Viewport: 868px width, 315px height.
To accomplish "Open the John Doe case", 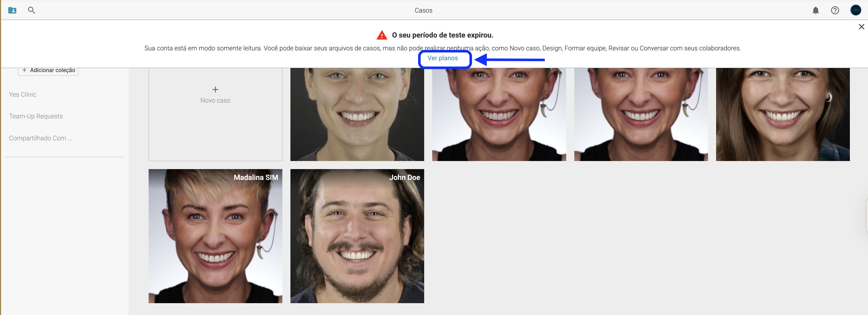I will click(357, 236).
